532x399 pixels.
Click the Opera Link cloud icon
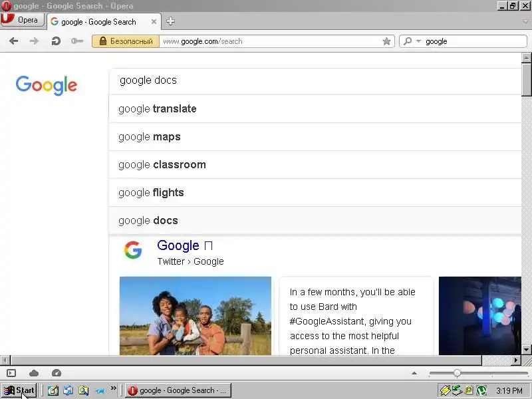(x=34, y=373)
